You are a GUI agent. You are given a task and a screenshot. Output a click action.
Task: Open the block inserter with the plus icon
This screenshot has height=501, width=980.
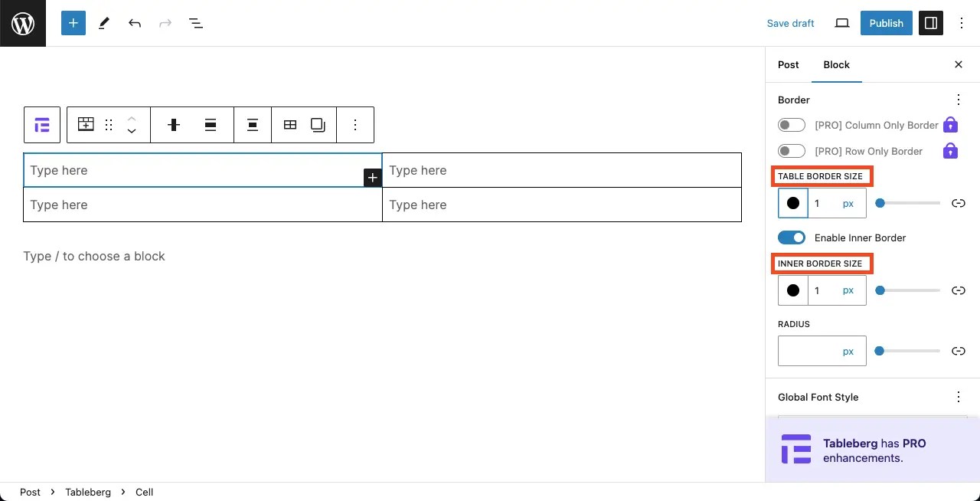point(73,23)
